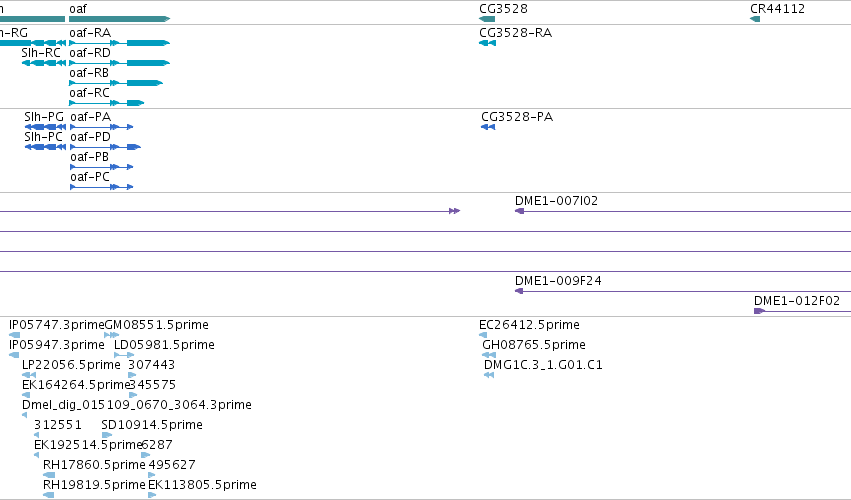Open the oaf-RA transcript label
The image size is (851, 500).
coord(90,33)
